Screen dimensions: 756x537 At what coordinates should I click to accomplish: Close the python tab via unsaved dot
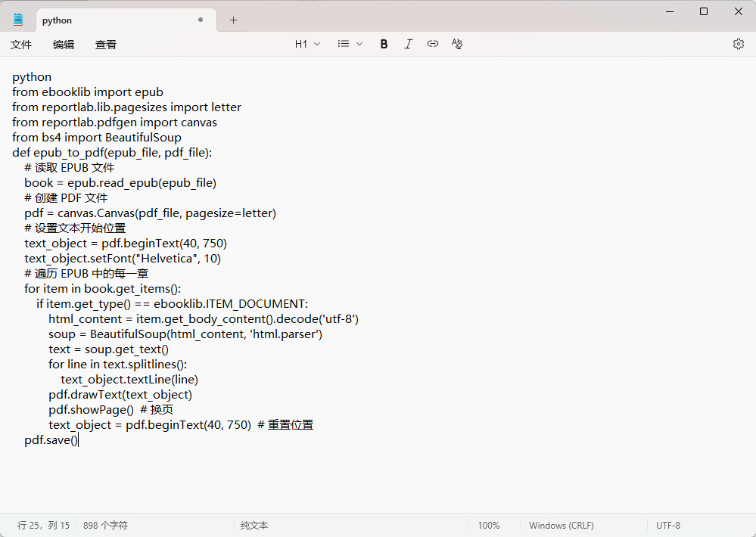click(x=201, y=20)
